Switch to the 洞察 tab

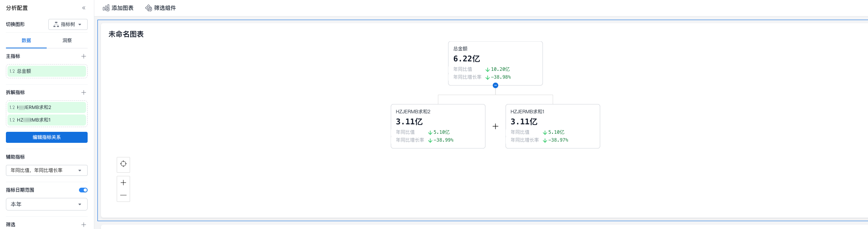(x=67, y=41)
